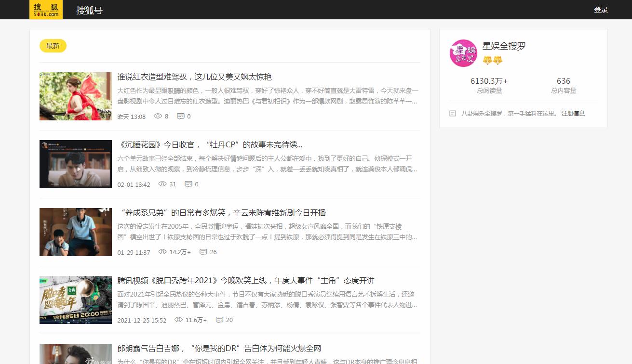The height and width of the screenshot is (364, 632).
Task: Click the comment icon showing 20
Action: 219,320
